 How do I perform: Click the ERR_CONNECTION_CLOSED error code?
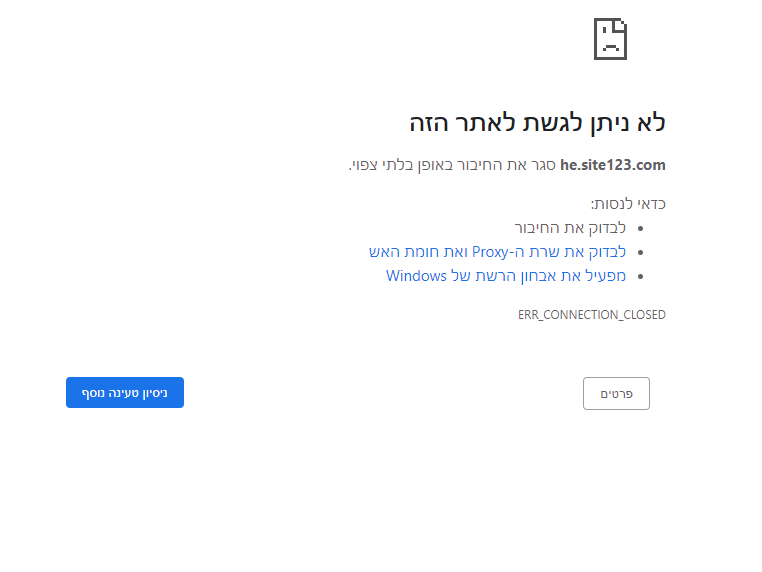point(591,314)
